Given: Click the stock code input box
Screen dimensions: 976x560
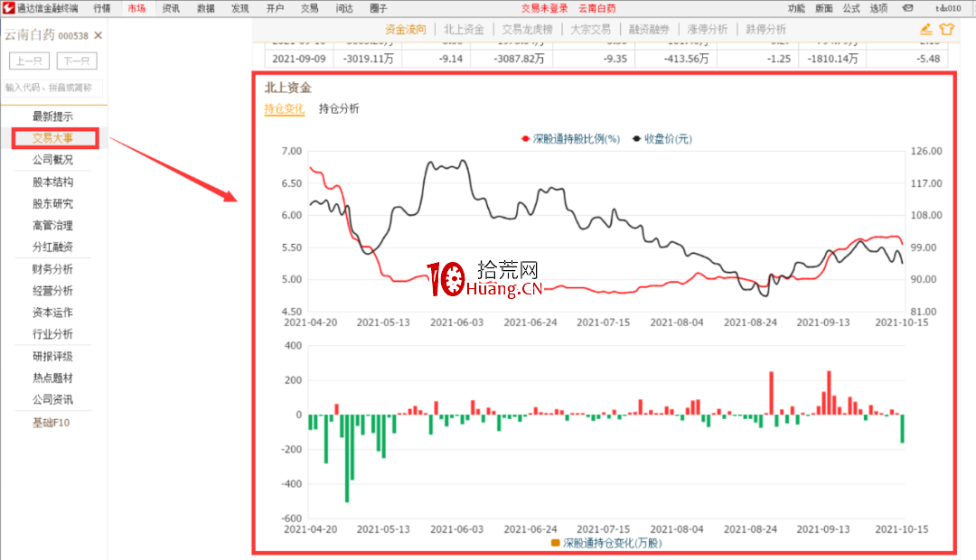Looking at the screenshot, I should [52, 88].
